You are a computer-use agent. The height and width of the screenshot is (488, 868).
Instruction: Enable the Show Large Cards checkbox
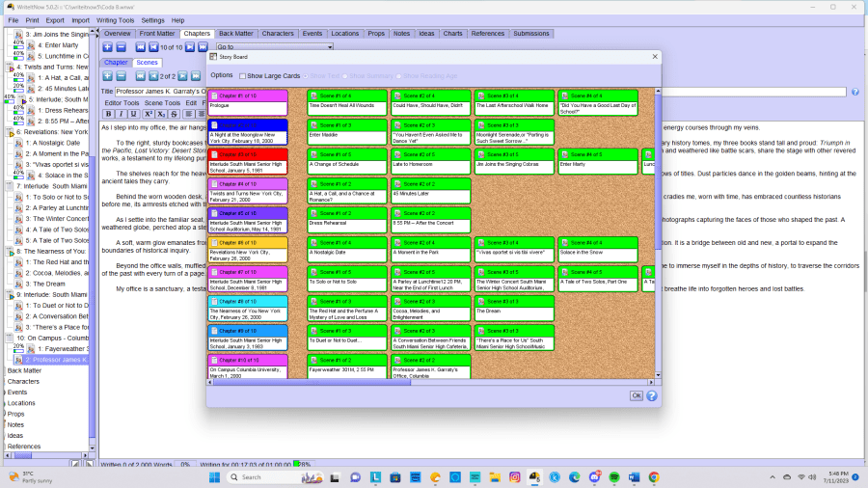tap(242, 75)
